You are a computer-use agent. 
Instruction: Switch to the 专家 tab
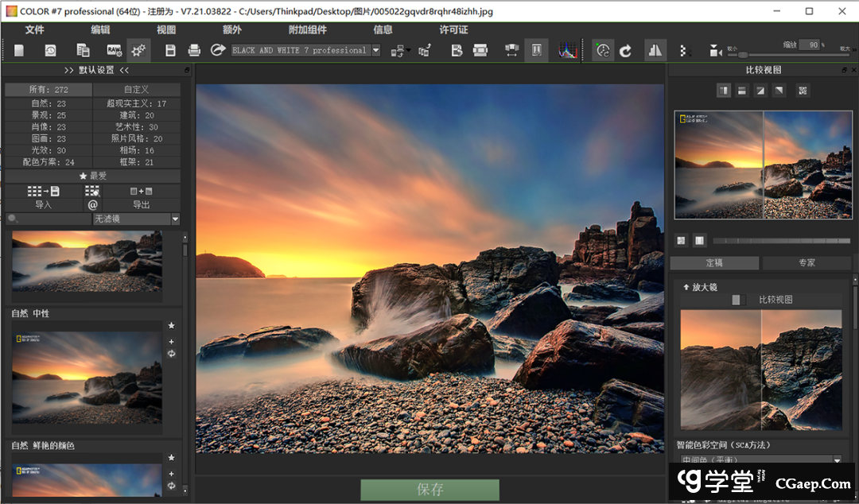(807, 262)
